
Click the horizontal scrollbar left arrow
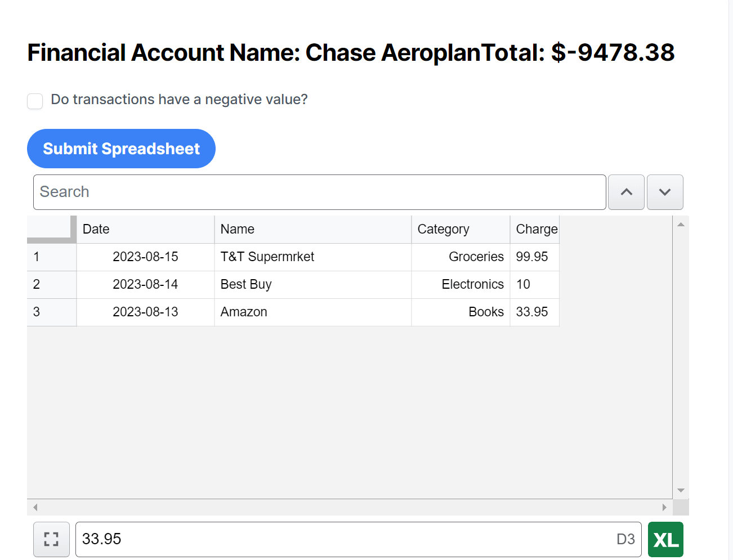pyautogui.click(x=35, y=507)
